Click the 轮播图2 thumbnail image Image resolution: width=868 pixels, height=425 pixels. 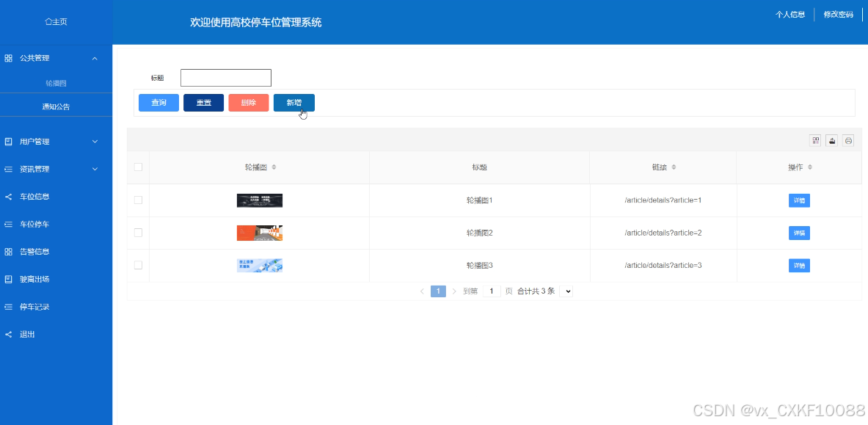pos(260,233)
